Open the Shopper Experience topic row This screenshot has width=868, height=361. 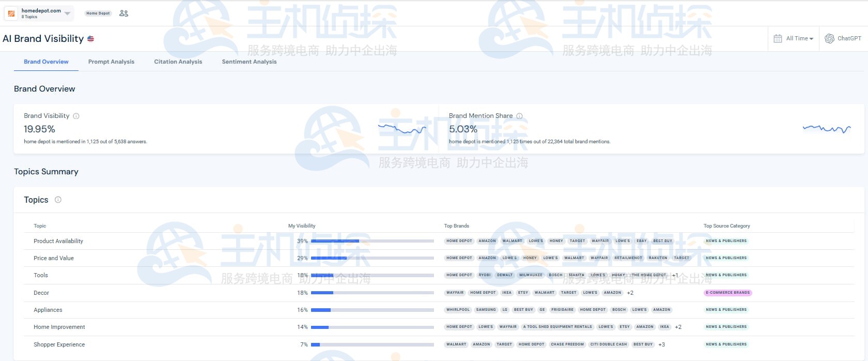click(x=439, y=344)
